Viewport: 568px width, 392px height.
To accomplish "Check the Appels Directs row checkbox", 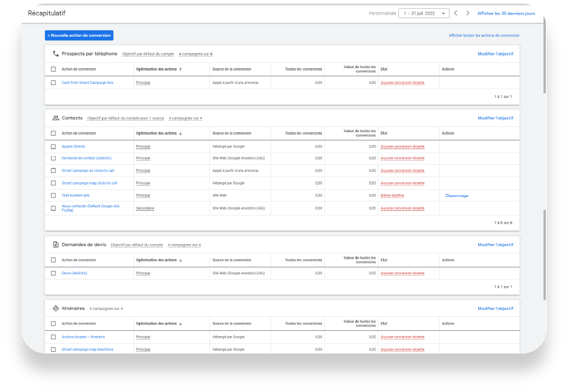I will (53, 146).
